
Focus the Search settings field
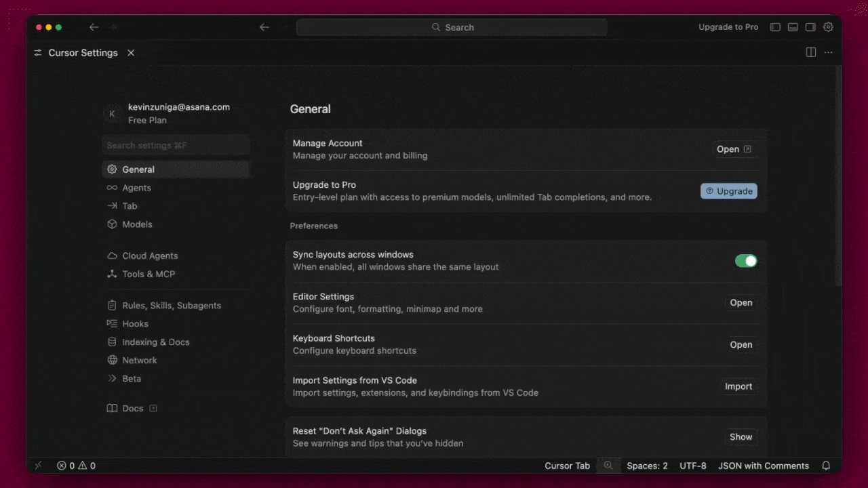(176, 145)
